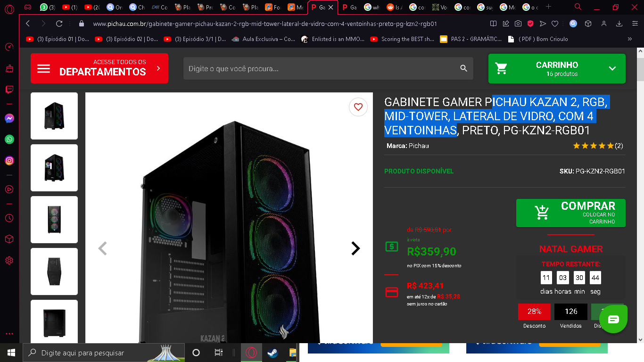Open the browser search tabs magnifier
Viewport: 644px width, 362px height.
(578, 7)
